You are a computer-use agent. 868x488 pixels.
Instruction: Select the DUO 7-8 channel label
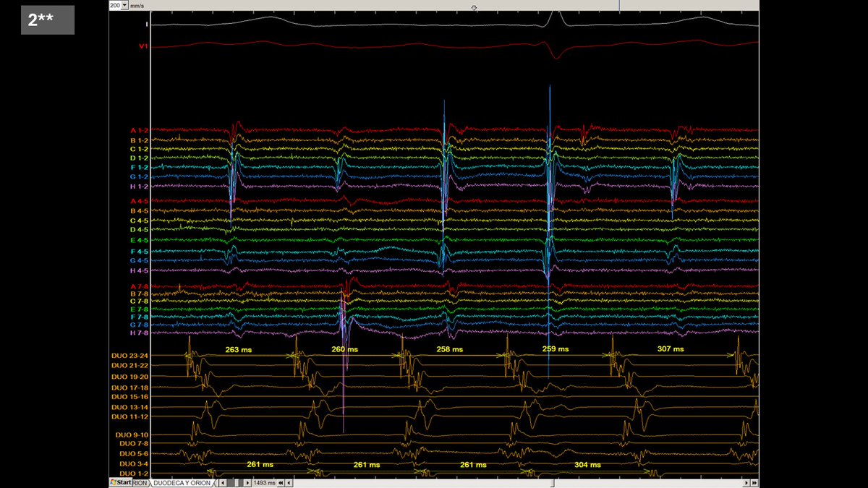134,442
